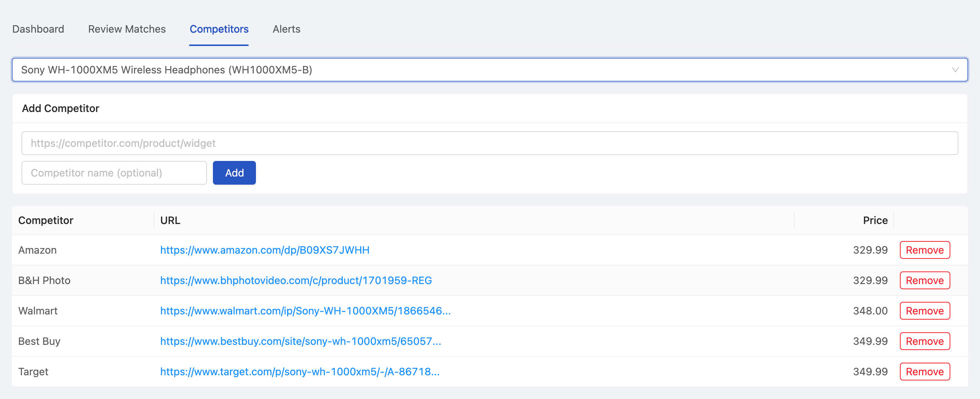The height and width of the screenshot is (399, 980).
Task: Follow the Walmart product URL
Action: tap(306, 311)
